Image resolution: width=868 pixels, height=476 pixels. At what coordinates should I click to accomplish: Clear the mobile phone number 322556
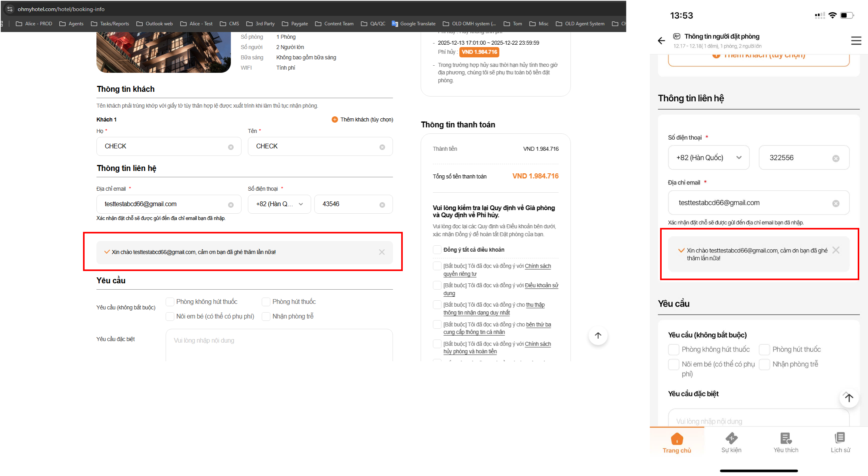[836, 158]
